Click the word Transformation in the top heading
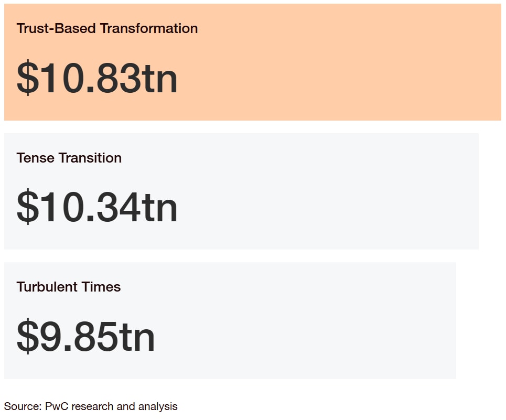This screenshot has width=506, height=420. pyautogui.click(x=149, y=28)
